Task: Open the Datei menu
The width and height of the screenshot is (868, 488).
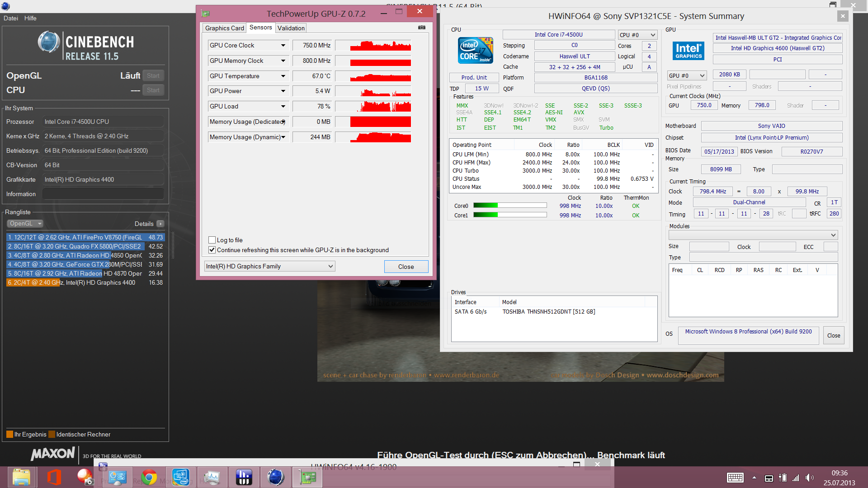Action: click(11, 18)
